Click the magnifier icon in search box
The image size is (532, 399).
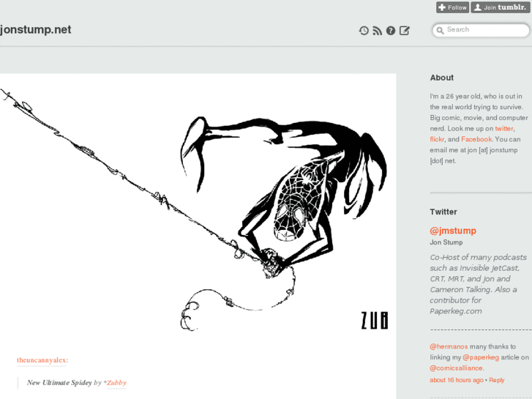440,31
